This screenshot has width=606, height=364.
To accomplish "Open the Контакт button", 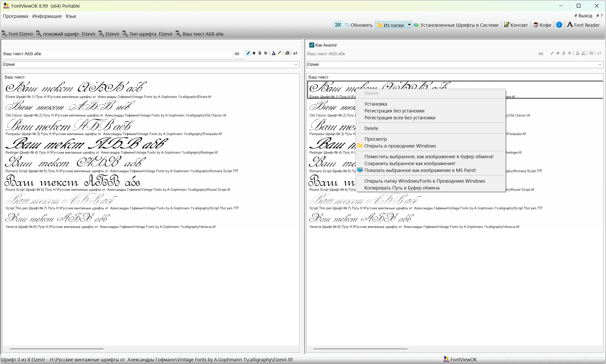I will point(516,25).
